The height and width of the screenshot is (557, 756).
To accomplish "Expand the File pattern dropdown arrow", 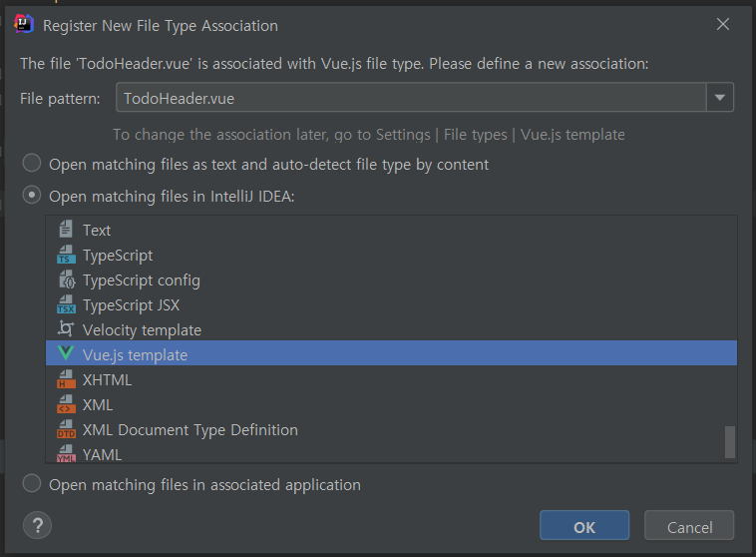I will 720,98.
